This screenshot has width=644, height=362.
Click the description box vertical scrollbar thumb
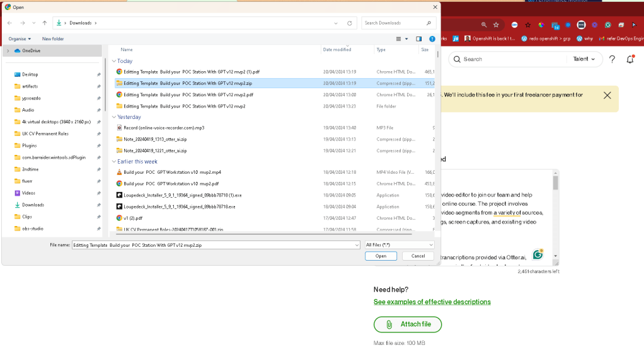555,183
